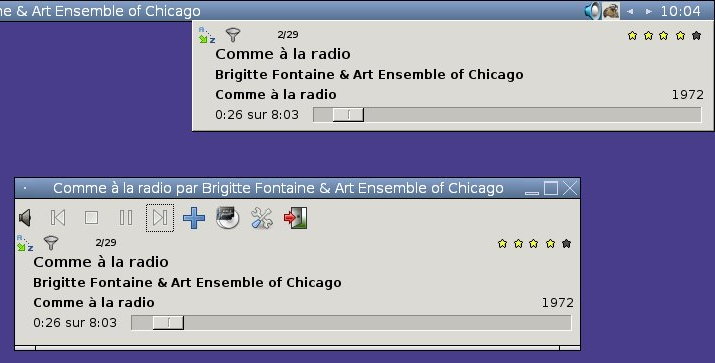
Task: Set fourth star rating in main window
Action: click(x=550, y=244)
